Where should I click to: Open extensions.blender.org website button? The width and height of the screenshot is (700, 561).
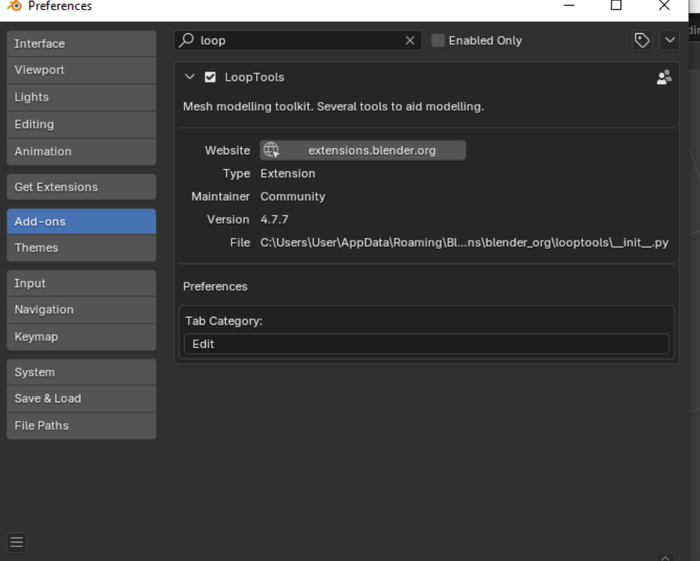tap(371, 150)
